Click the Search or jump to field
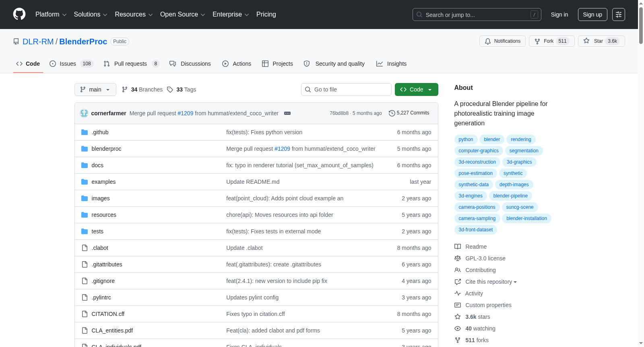The height and width of the screenshot is (347, 644). click(477, 15)
